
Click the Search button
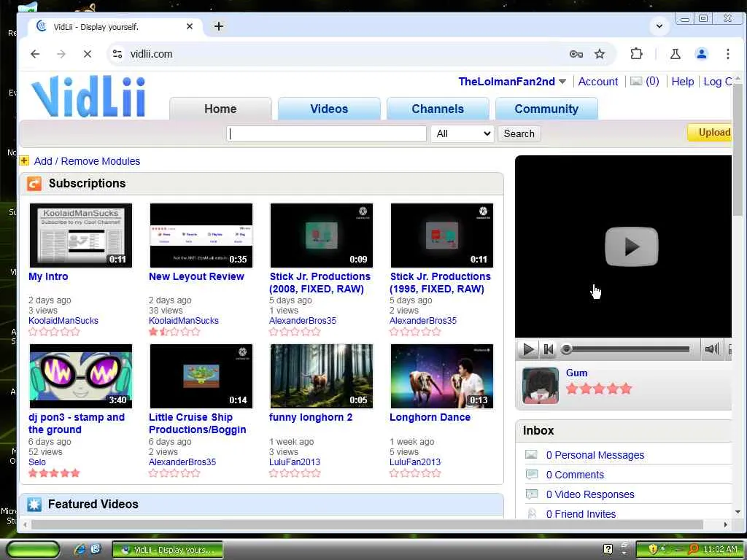[x=519, y=133]
